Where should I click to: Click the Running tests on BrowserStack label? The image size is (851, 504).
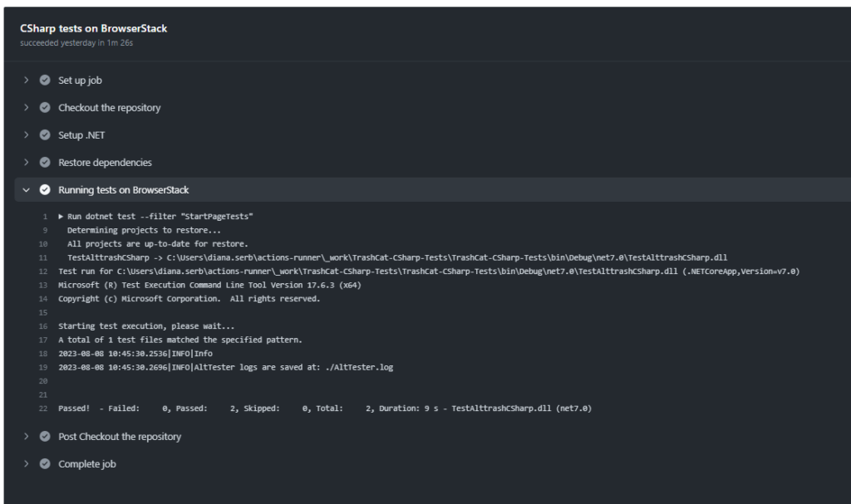pyautogui.click(x=124, y=190)
